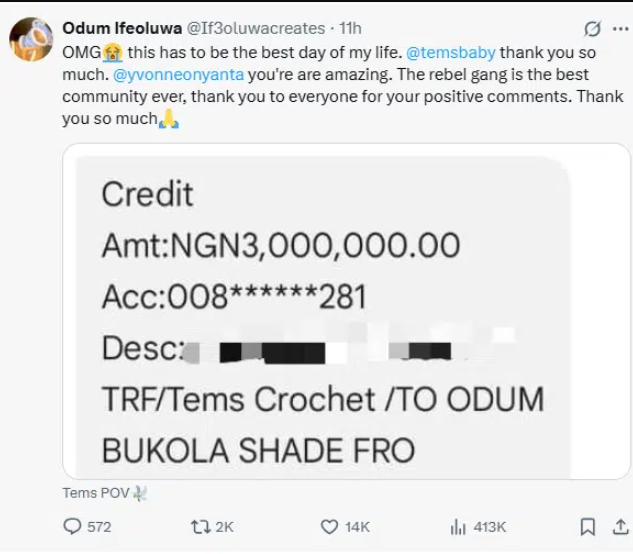This screenshot has height=554, width=633.
Task: Click the 11h post timestamp
Action: point(351,28)
